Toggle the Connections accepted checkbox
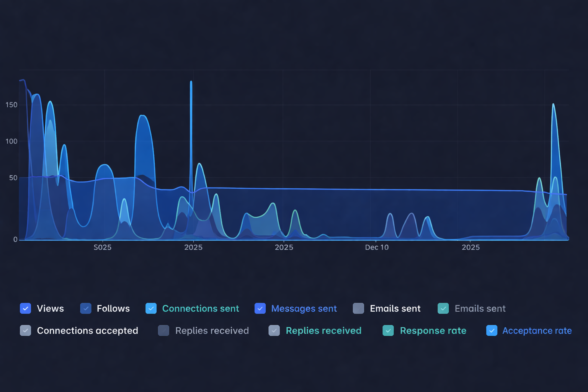The width and height of the screenshot is (588, 392). tap(25, 331)
